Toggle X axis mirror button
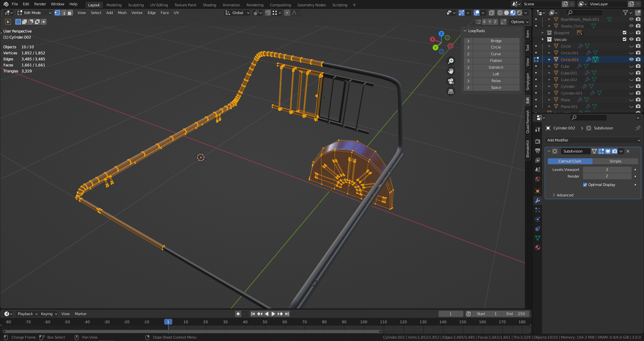Viewport: 644px width, 341px height. [484, 22]
